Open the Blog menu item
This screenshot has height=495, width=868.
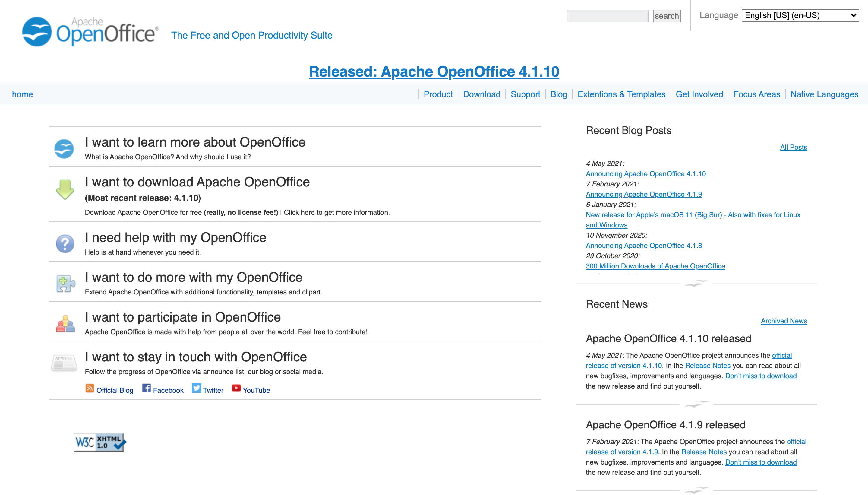tap(558, 94)
